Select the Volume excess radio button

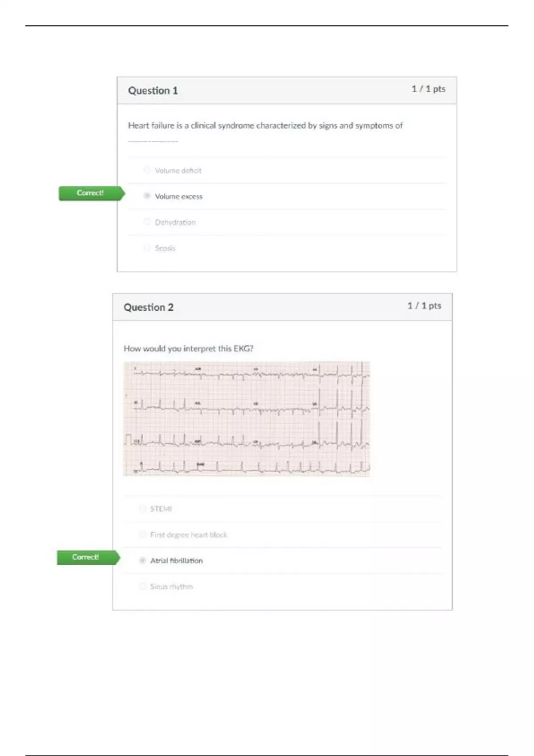point(147,196)
